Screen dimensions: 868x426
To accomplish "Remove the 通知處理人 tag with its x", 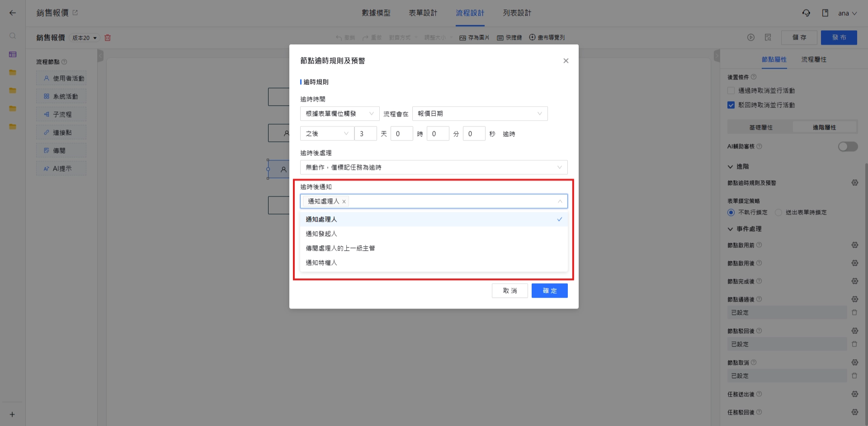I will tap(344, 201).
